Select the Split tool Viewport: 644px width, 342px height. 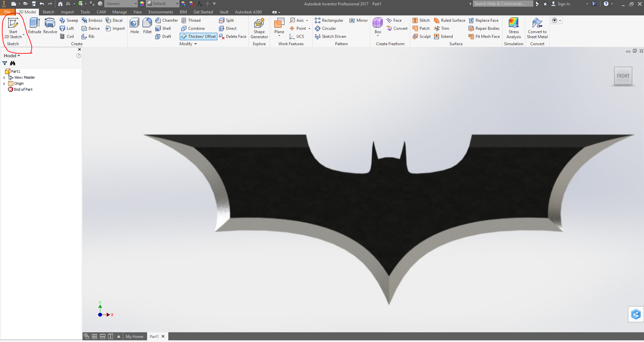click(226, 20)
